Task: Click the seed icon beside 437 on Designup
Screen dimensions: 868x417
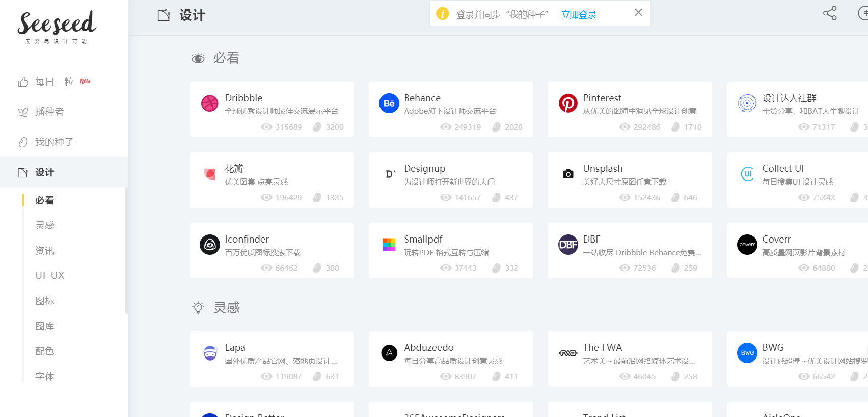Action: (496, 197)
